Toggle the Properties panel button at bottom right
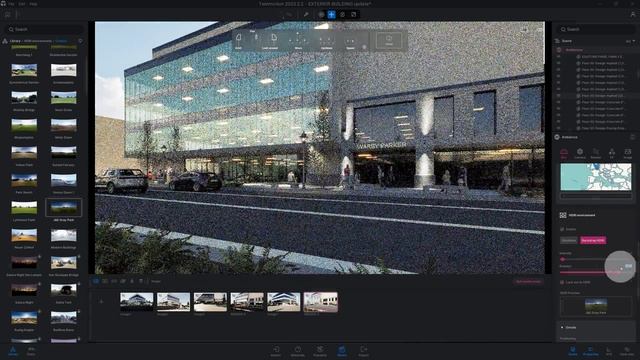The image size is (640, 360). point(590,351)
